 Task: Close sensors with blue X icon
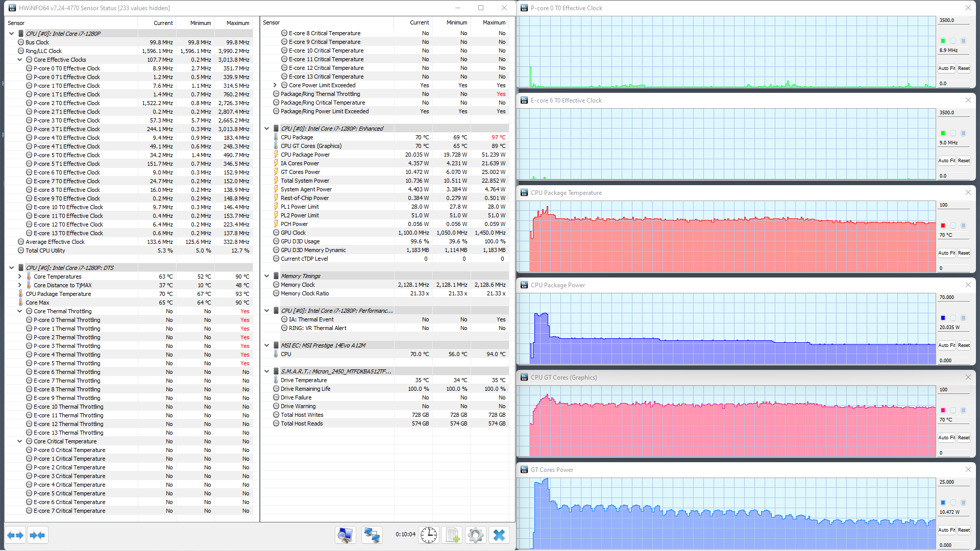coord(499,535)
